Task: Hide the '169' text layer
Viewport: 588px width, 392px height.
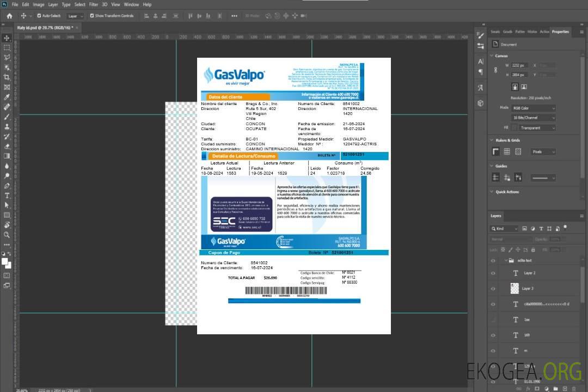Action: (493, 335)
